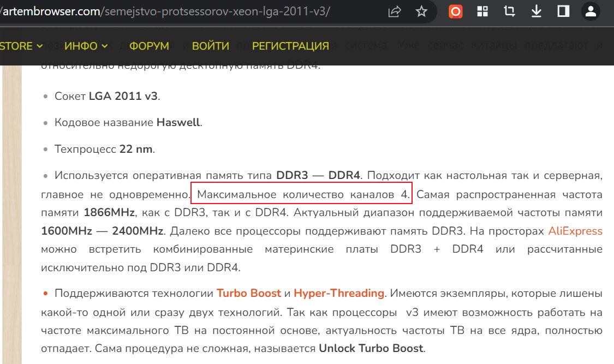
Task: Click the ВОЙТИ login menu item
Action: [210, 46]
